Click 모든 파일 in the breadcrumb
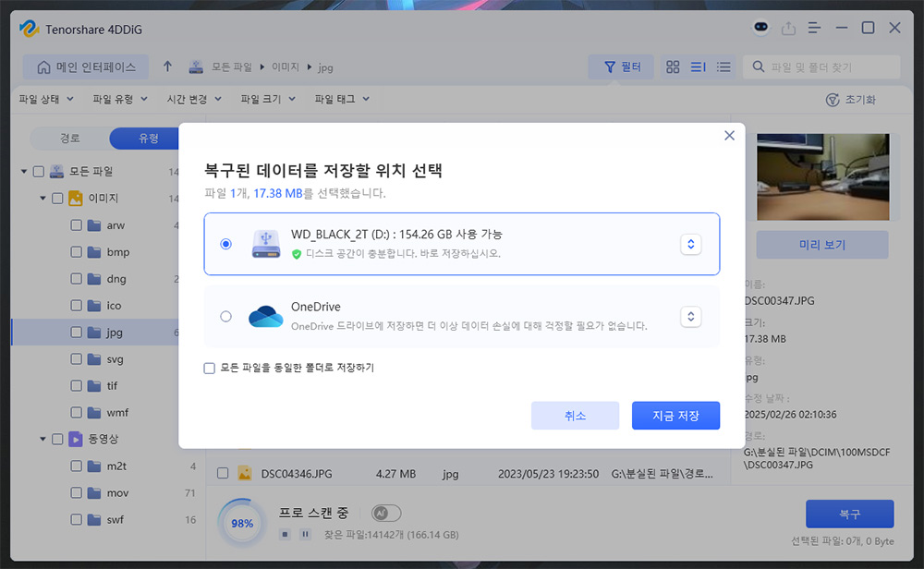The width and height of the screenshot is (924, 569). coord(232,67)
